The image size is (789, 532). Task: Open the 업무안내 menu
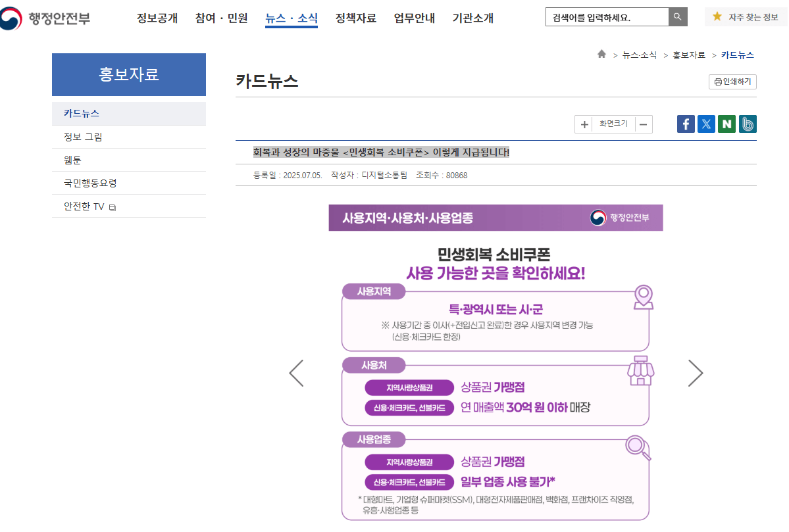[x=414, y=18]
